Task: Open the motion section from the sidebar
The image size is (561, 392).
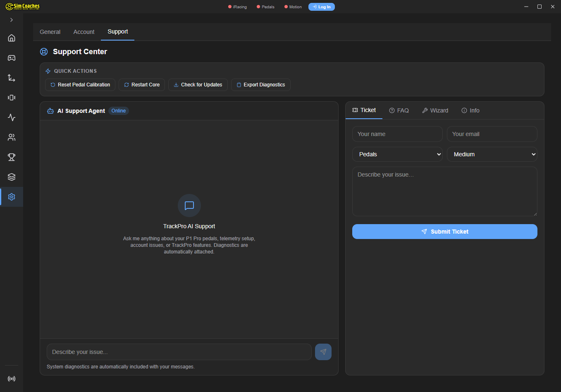Action: 11,98
